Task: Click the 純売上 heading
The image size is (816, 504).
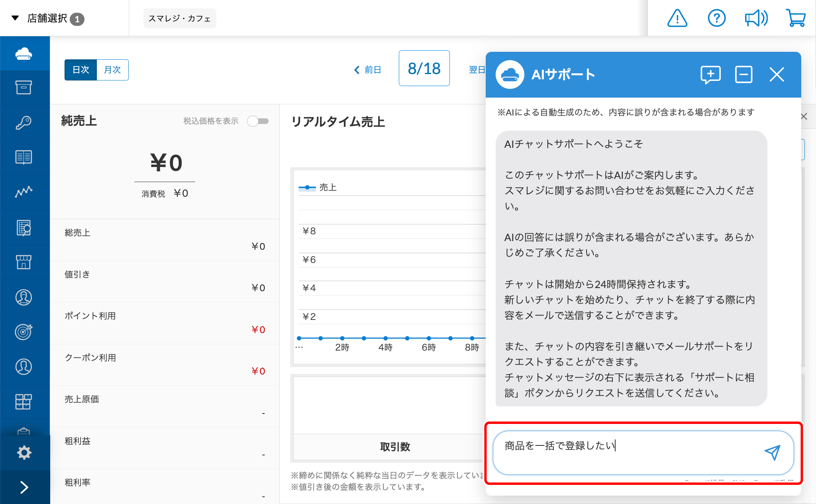Action: (x=79, y=121)
